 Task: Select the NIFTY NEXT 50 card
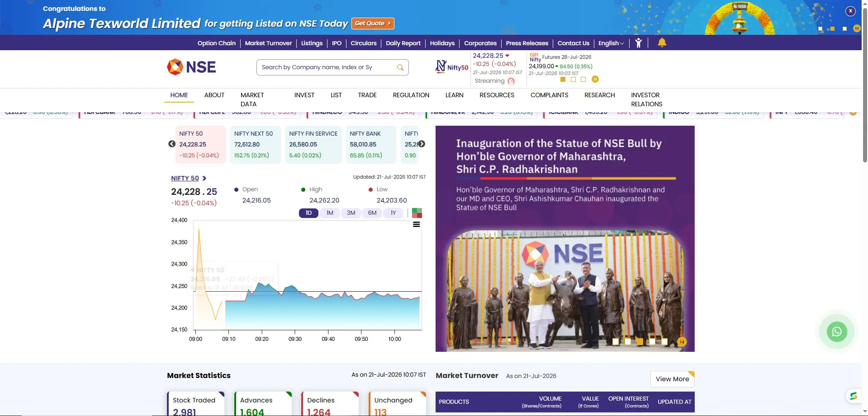click(x=255, y=144)
